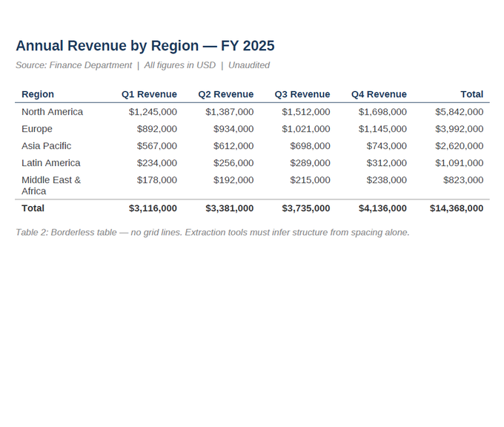The height and width of the screenshot is (427, 504).
Task: Select the Middle East & Africa label
Action: click(51, 185)
